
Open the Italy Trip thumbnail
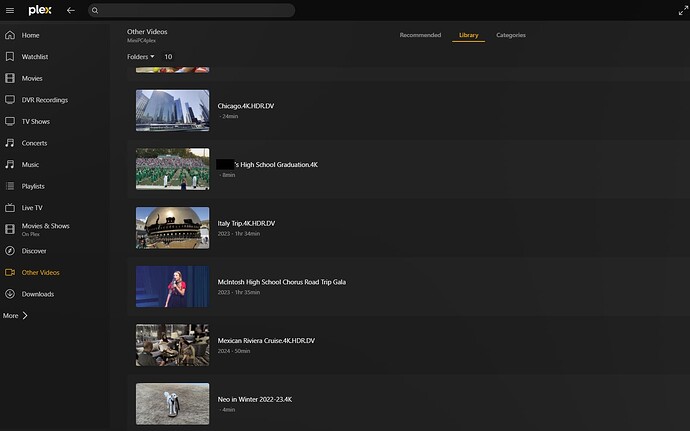(172, 228)
